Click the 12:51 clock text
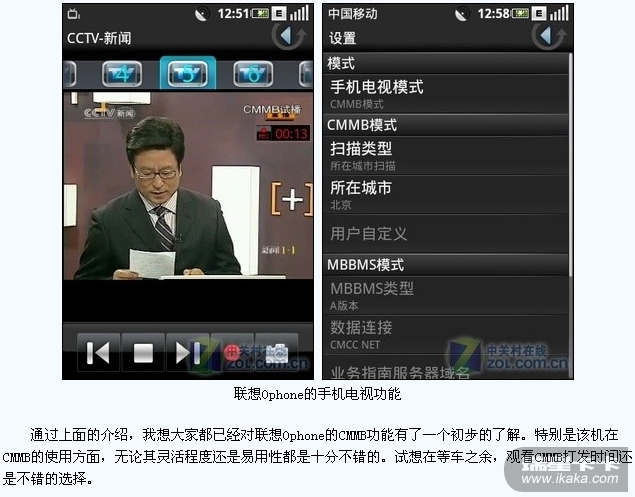Screen dimensions: 635x497 point(233,14)
